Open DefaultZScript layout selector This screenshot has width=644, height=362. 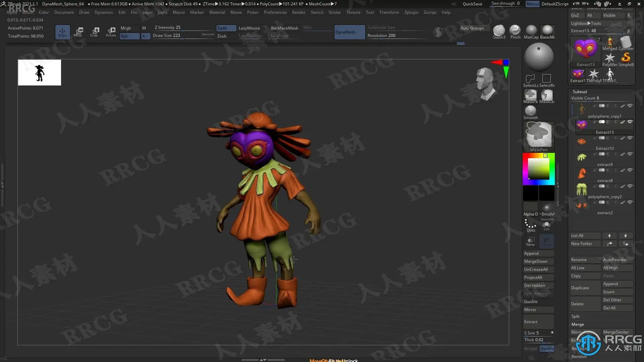click(555, 4)
